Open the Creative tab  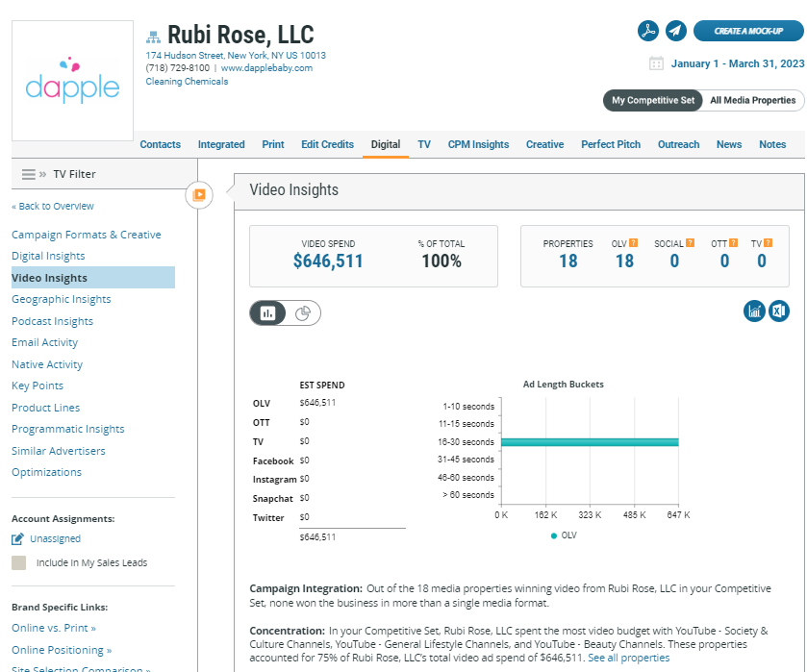click(544, 144)
